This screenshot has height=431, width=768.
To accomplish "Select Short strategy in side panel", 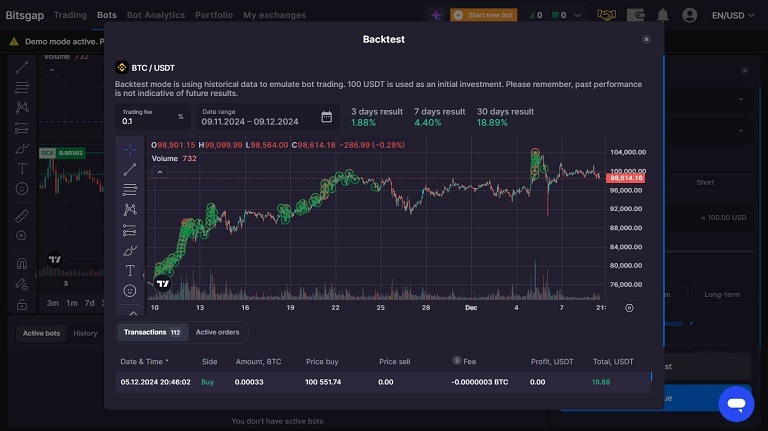I will (x=705, y=182).
